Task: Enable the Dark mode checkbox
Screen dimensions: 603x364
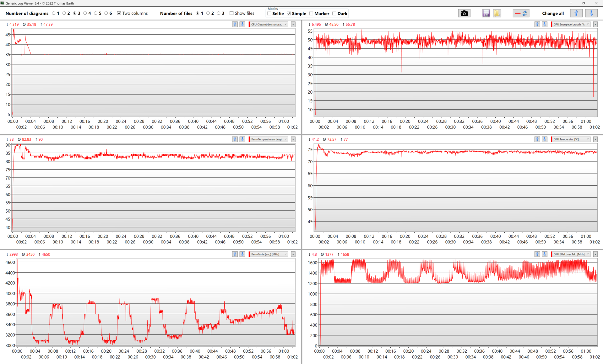Action: [334, 14]
